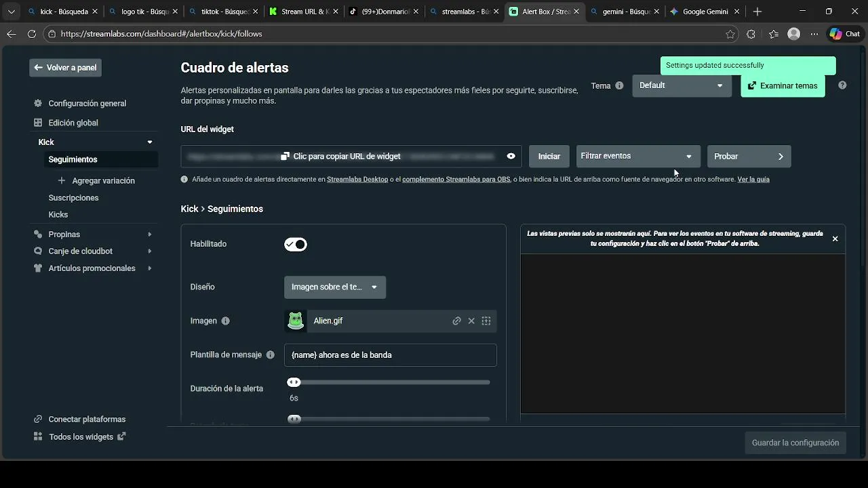Viewport: 868px width, 488px height.
Task: Close the preview notice with X
Action: pyautogui.click(x=835, y=239)
